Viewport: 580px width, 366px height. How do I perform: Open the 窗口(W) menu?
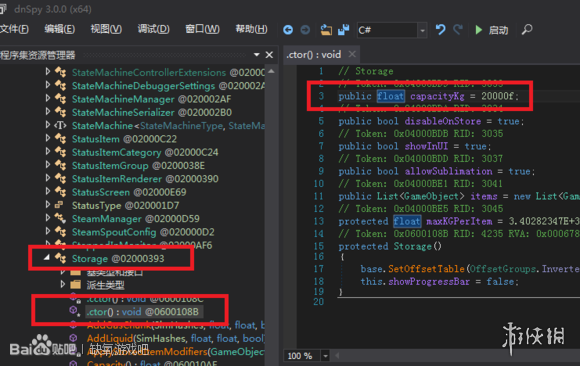pos(202,29)
